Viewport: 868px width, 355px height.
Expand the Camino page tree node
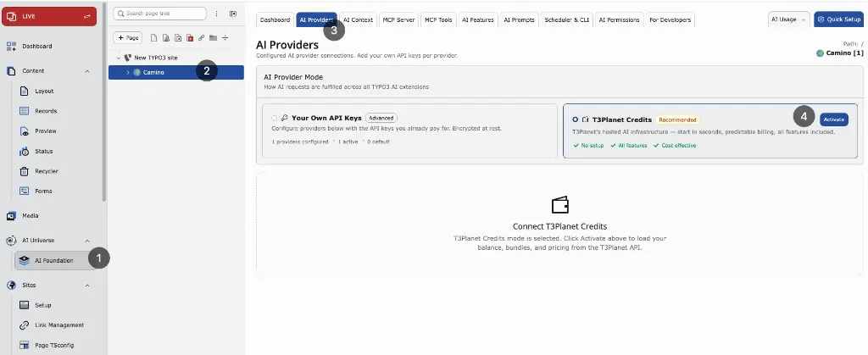coord(128,72)
